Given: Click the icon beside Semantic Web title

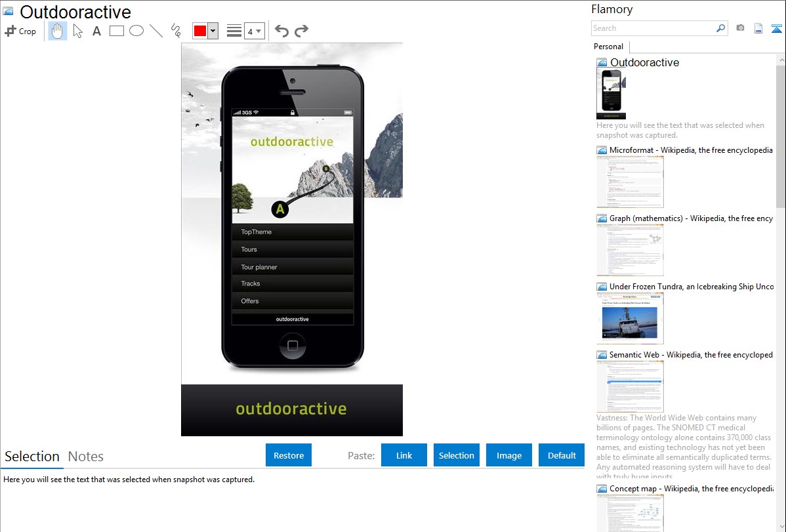Looking at the screenshot, I should click(x=602, y=355).
